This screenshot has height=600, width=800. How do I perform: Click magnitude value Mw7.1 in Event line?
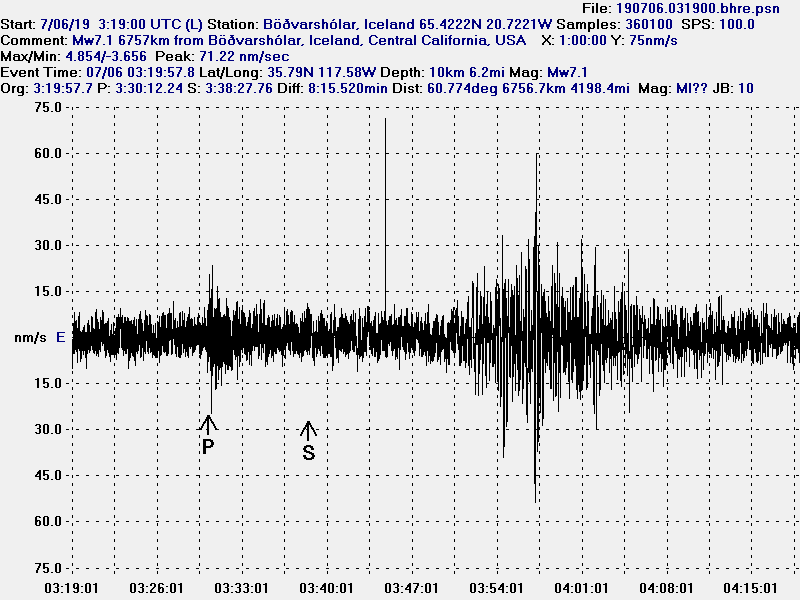567,72
